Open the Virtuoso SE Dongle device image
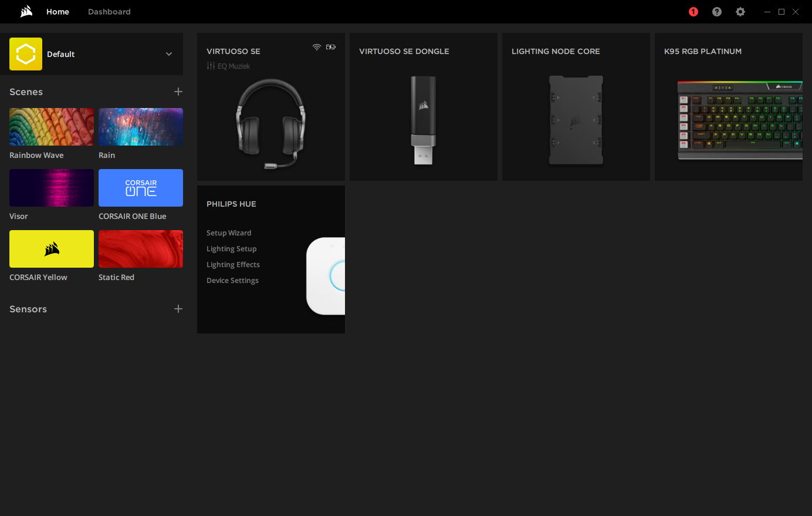This screenshot has width=812, height=516. pos(423,120)
